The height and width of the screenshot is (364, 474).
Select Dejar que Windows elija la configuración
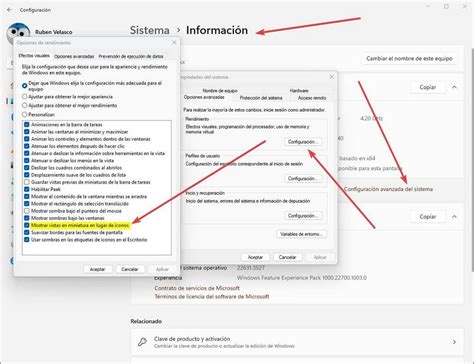pyautogui.click(x=25, y=86)
